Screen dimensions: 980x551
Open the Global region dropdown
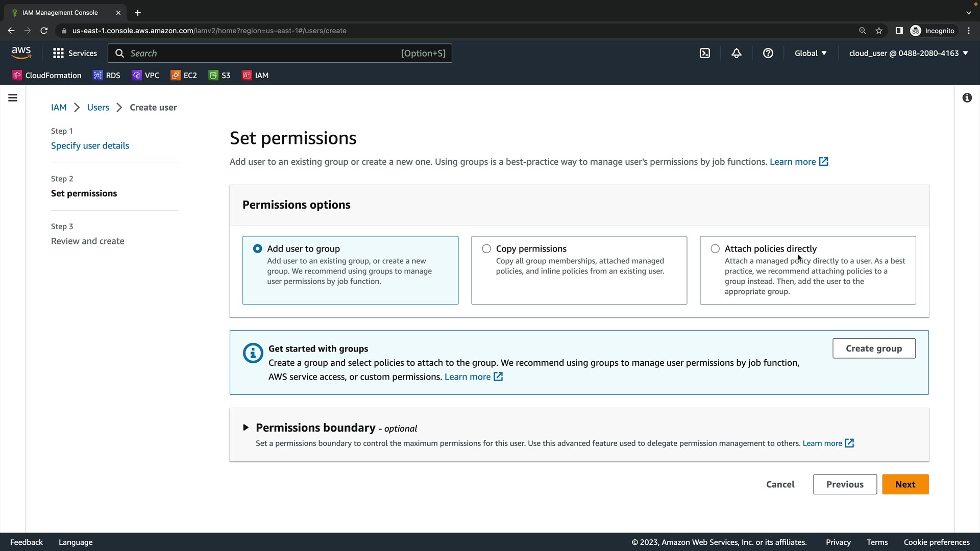811,53
